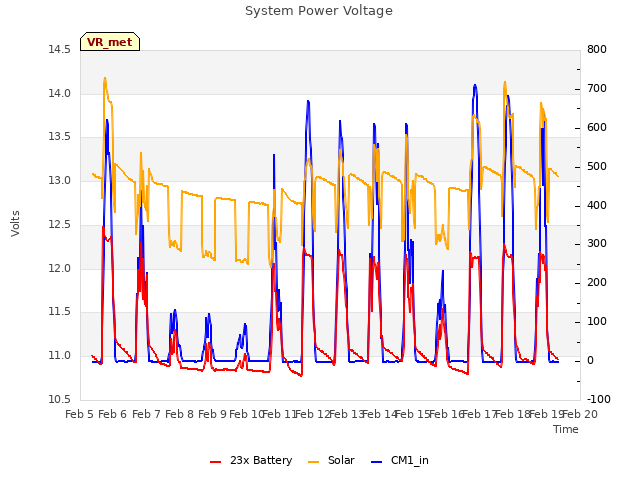Click the 10.5 left axis label
The image size is (640, 480).
click(60, 399)
